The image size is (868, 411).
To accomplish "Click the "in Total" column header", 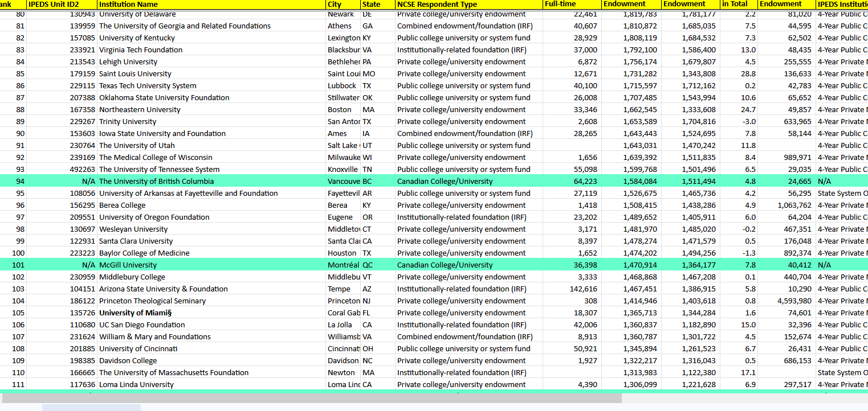I will point(739,4).
